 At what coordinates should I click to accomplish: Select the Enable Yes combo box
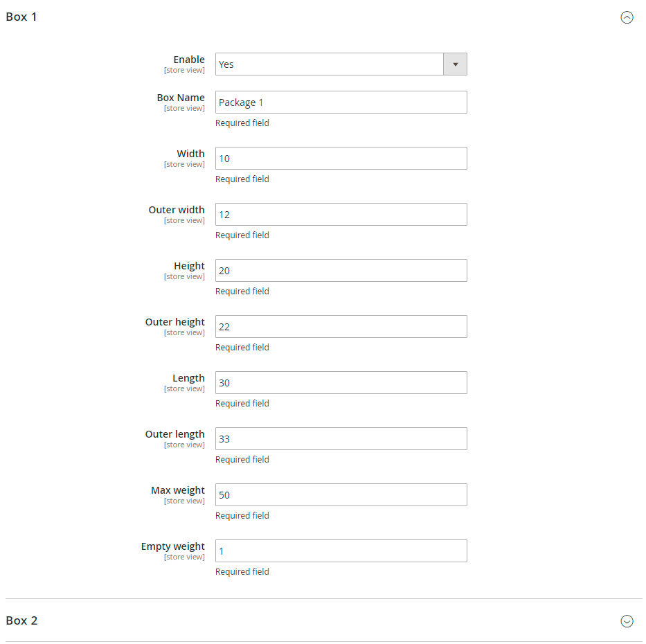[x=341, y=64]
